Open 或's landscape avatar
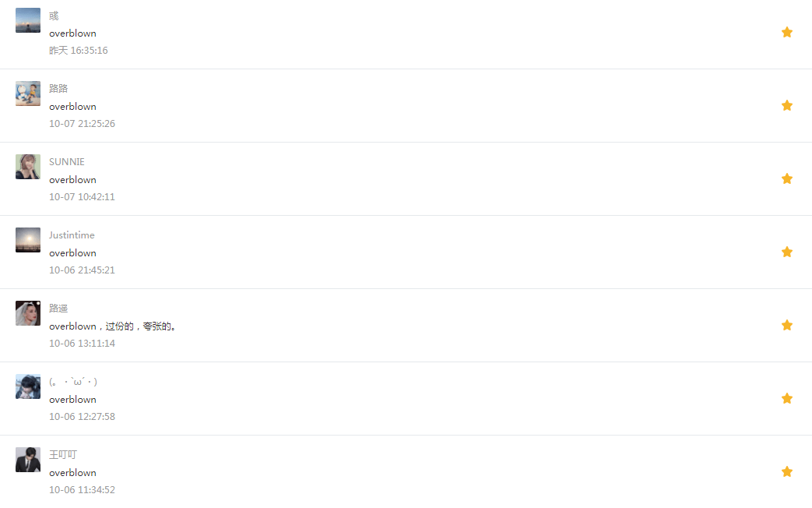This screenshot has width=812, height=508. point(28,20)
